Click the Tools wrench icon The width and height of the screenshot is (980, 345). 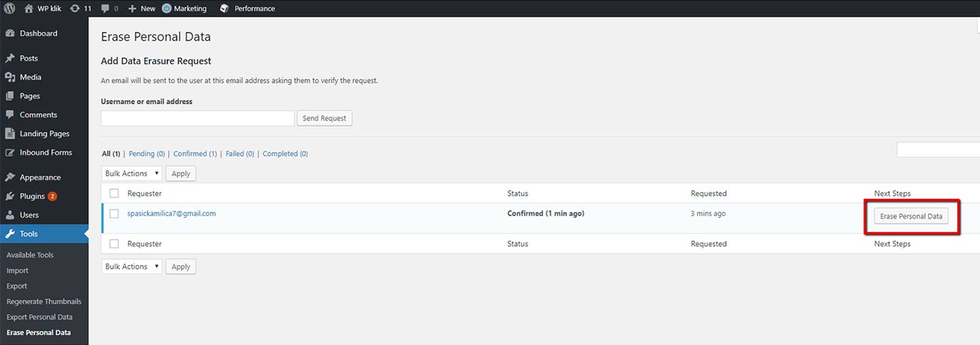click(x=10, y=234)
